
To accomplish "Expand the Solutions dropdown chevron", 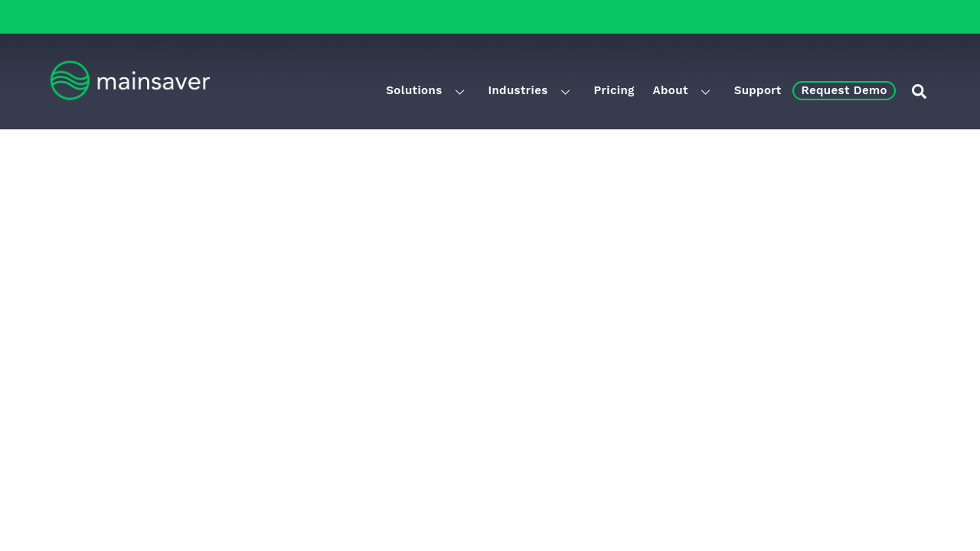I will [x=459, y=92].
